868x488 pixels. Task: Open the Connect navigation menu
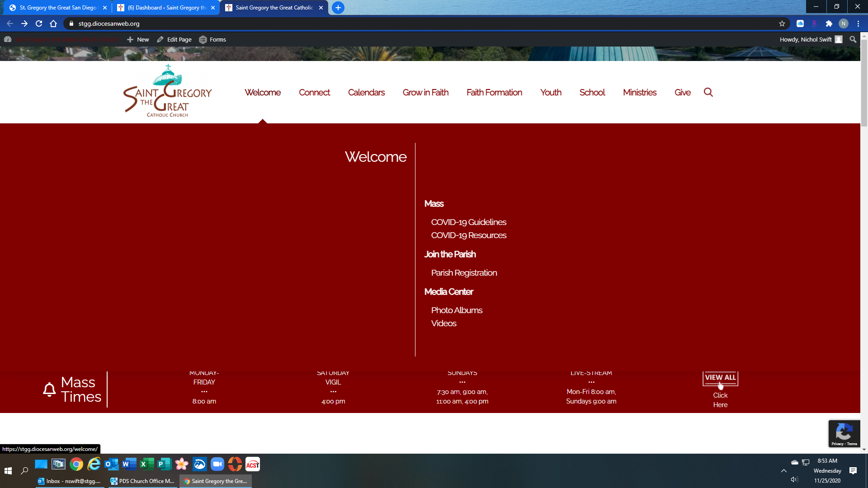(x=314, y=92)
